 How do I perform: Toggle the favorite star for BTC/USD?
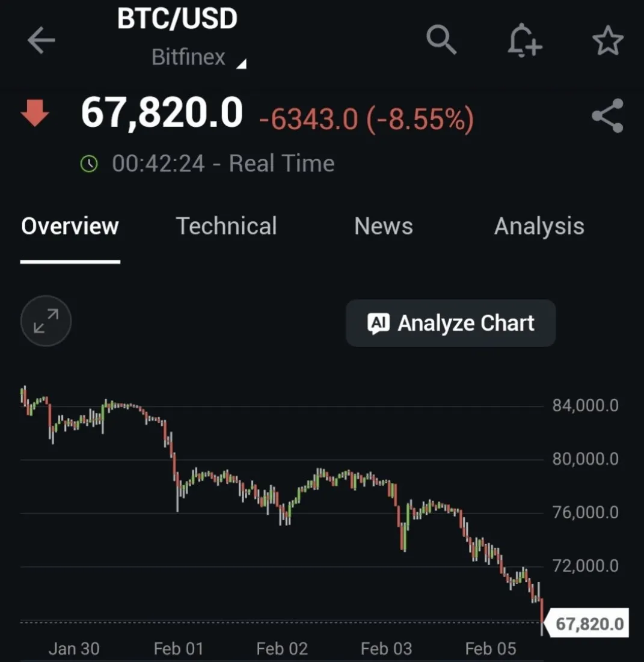pyautogui.click(x=607, y=41)
